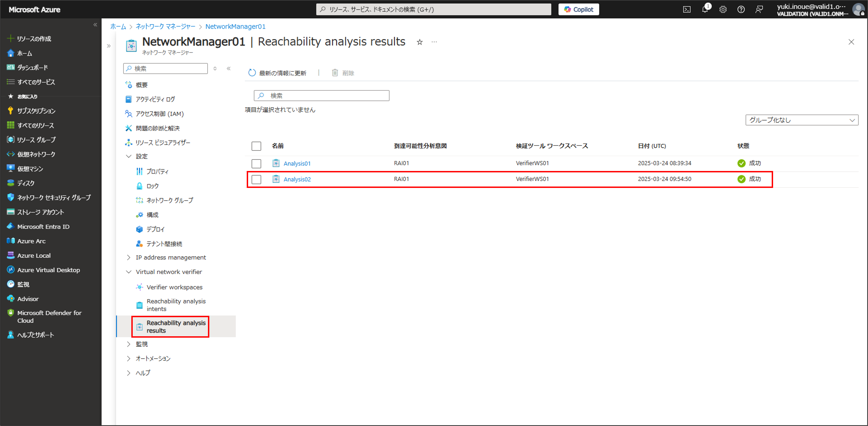Screen dimensions: 868x426
Task: Open ダッシュボード in the sidebar
Action: coord(28,68)
